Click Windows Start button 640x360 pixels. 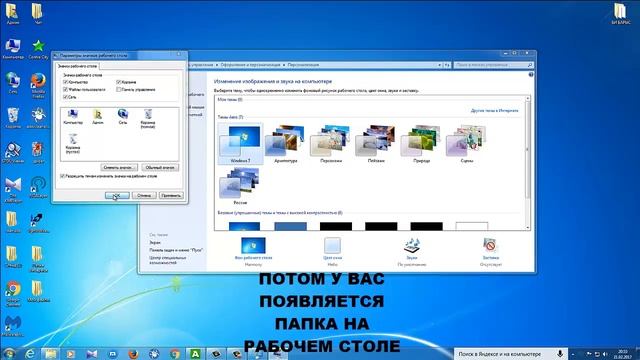(9, 353)
